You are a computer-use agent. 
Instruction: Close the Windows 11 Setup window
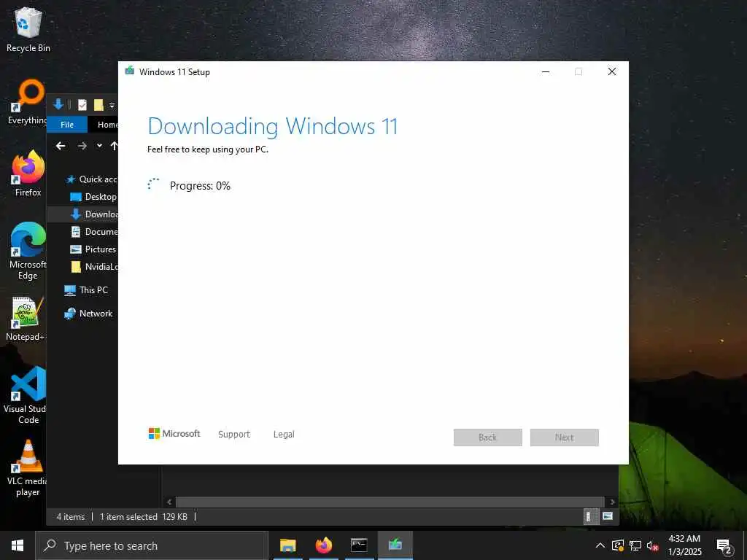click(612, 71)
